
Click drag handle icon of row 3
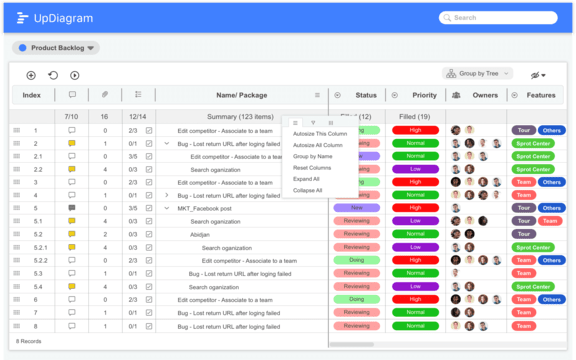click(x=17, y=182)
